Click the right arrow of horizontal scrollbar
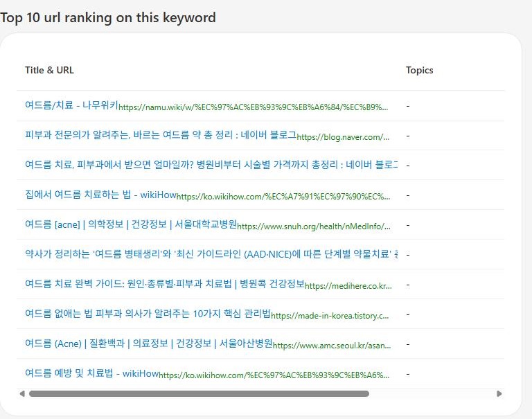Image resolution: width=532 pixels, height=419 pixels. coord(499,393)
